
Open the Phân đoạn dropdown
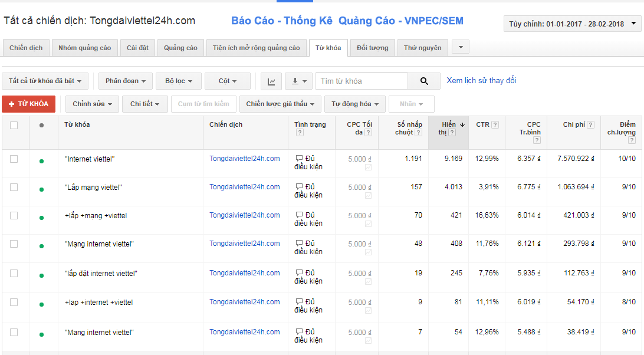tap(126, 81)
